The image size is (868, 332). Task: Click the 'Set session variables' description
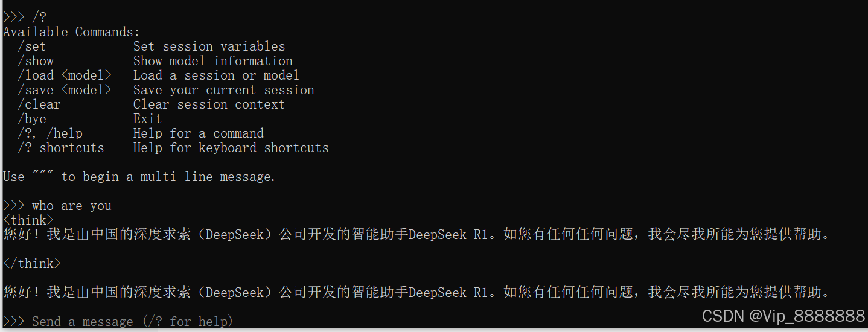209,46
